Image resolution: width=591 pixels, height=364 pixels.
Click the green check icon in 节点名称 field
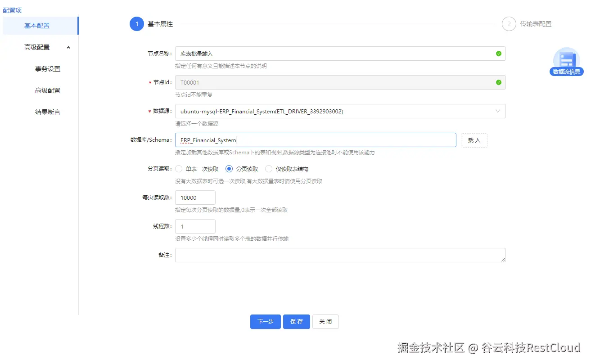pyautogui.click(x=498, y=54)
